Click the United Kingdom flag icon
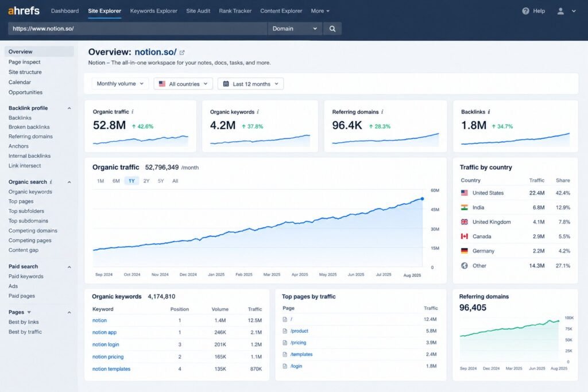588x392 pixels. coord(464,222)
